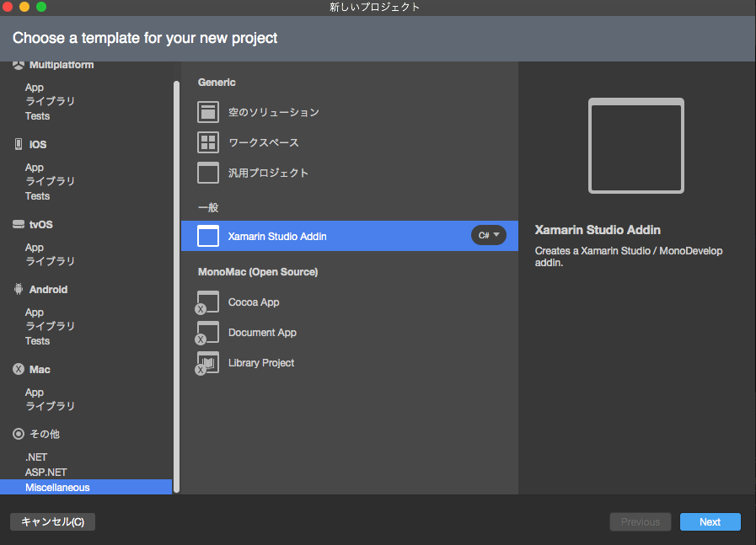
Task: Click the iOS heading label
Action: pos(38,145)
